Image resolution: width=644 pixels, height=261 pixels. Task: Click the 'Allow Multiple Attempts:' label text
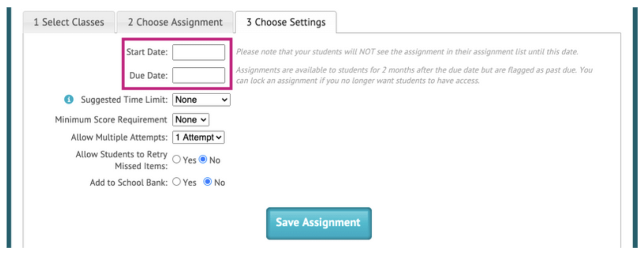(120, 137)
